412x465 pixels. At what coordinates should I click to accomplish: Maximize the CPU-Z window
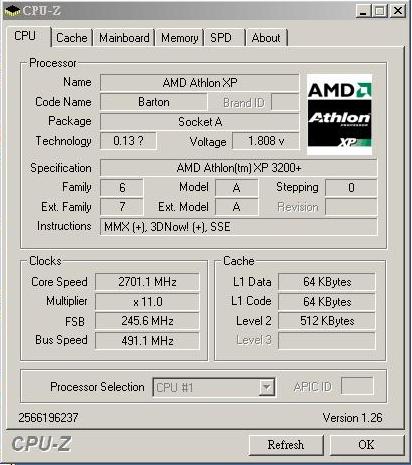point(379,11)
